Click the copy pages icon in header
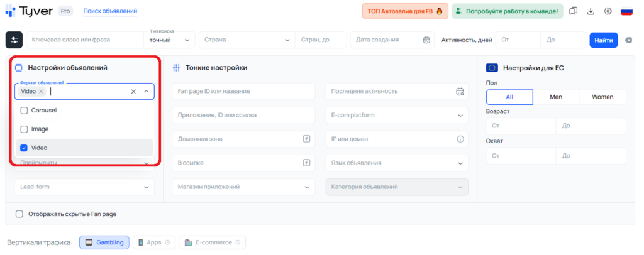This screenshot has width=644, height=255. pos(573,11)
